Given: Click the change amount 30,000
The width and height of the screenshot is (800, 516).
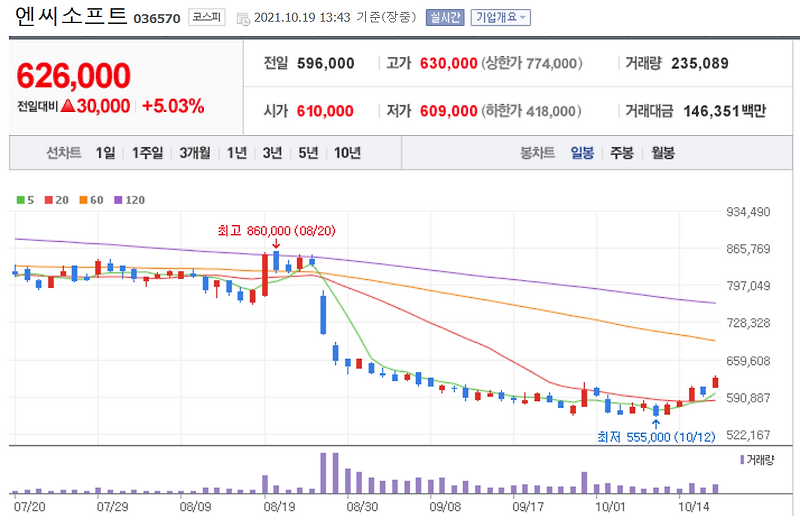Looking at the screenshot, I should click(103, 106).
